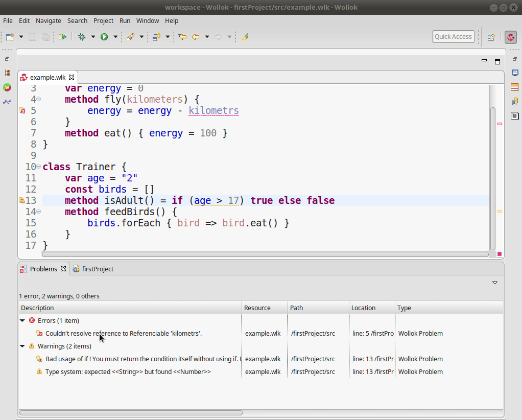Collapse the fold toggle on line 10
522x420 pixels.
coord(39,167)
